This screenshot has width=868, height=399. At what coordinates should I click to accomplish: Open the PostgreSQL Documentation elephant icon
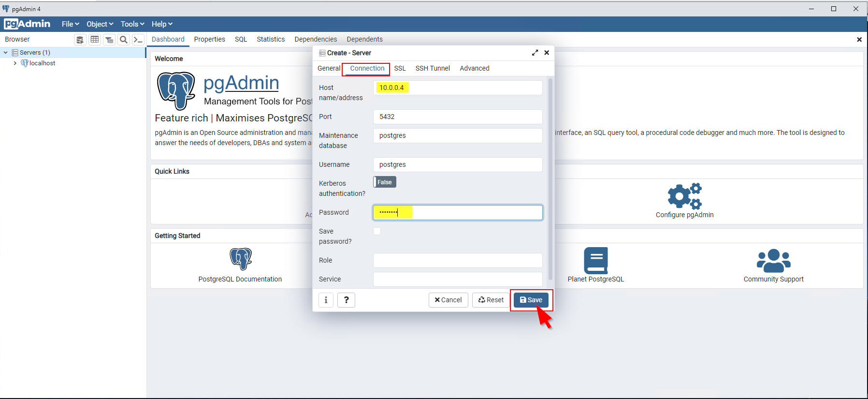(240, 259)
